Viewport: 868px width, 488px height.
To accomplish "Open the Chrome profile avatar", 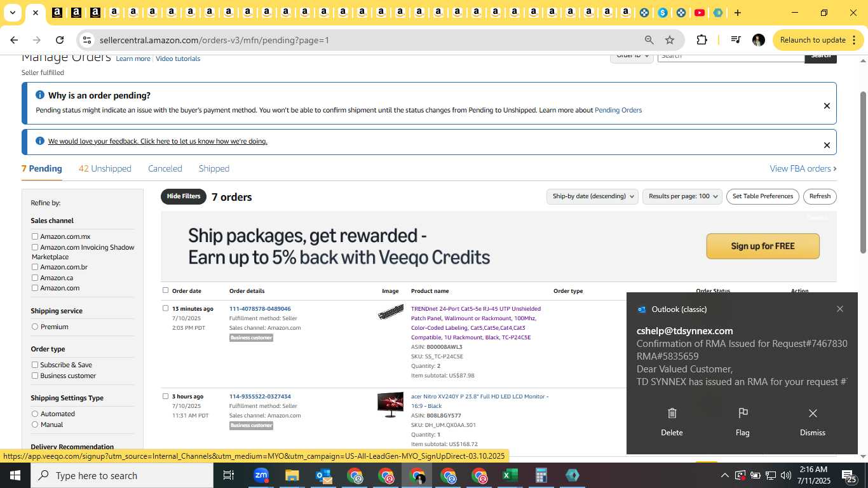I will [759, 40].
